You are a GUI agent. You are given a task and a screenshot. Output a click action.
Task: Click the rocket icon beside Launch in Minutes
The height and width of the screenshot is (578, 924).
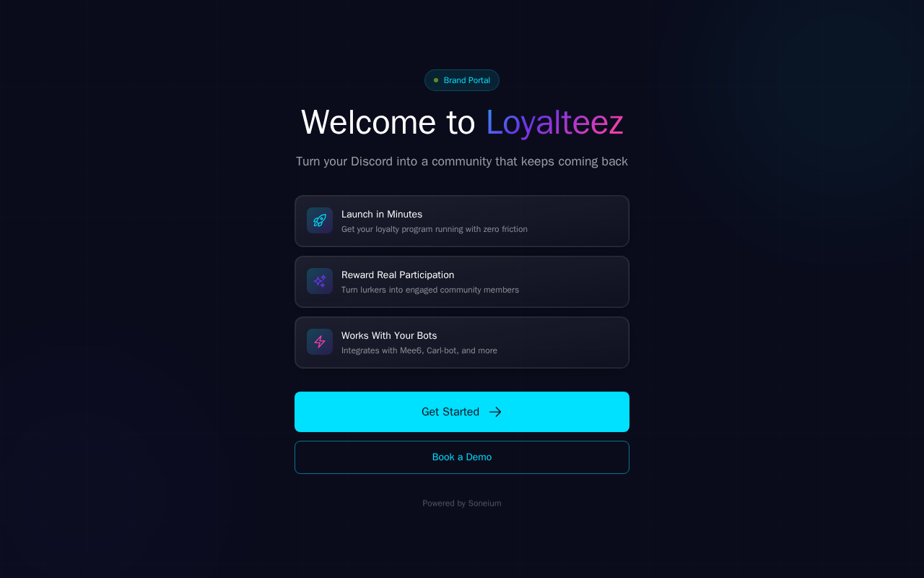[x=320, y=220]
